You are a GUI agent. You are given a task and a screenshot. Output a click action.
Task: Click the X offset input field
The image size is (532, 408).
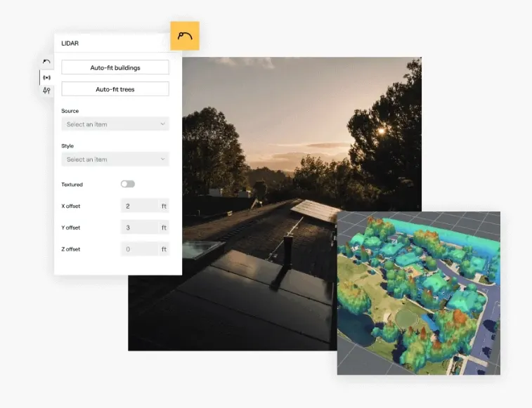point(139,206)
